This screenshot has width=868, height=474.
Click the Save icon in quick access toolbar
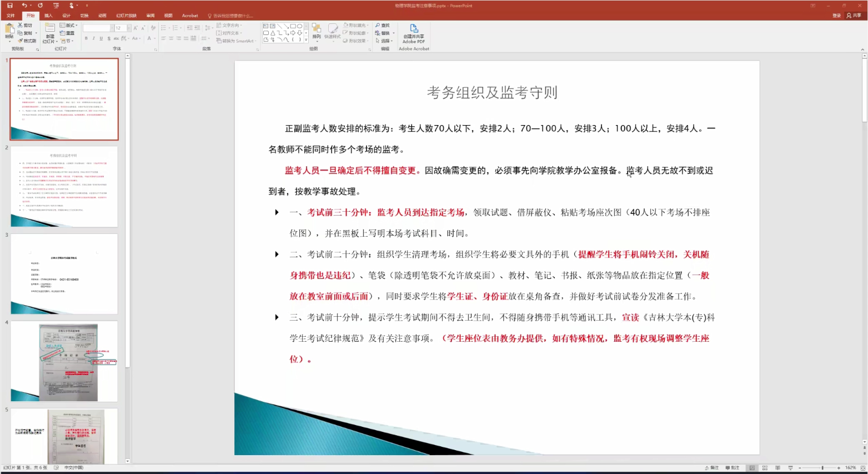tap(9, 6)
